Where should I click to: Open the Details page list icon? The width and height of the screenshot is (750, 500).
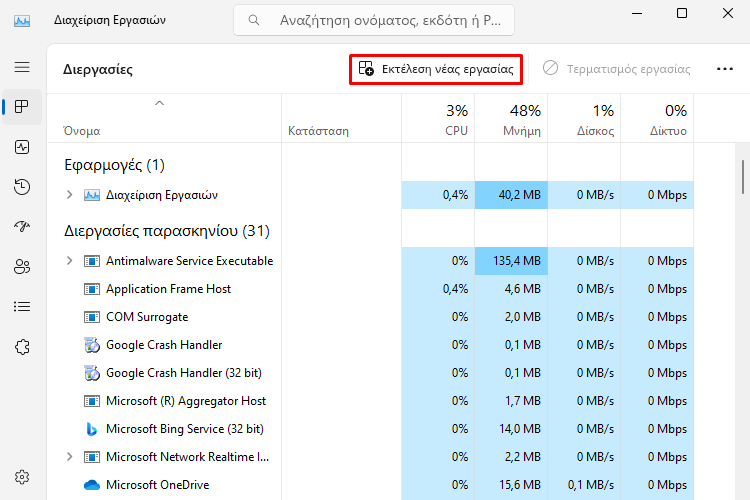[x=22, y=306]
